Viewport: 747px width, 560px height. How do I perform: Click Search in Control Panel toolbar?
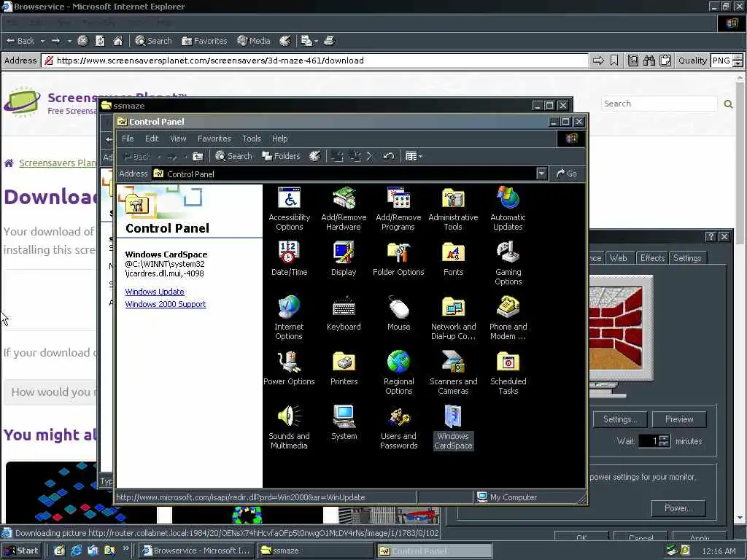(233, 156)
